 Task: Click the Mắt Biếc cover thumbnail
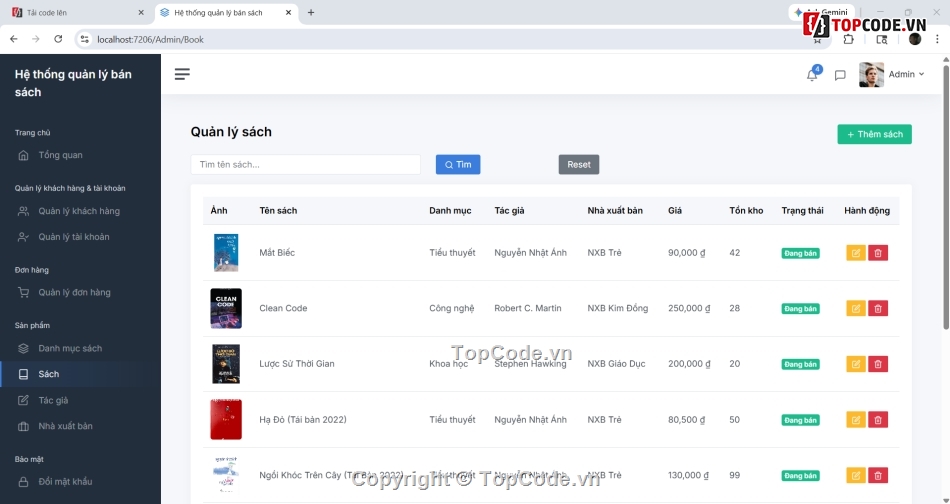pyautogui.click(x=226, y=253)
